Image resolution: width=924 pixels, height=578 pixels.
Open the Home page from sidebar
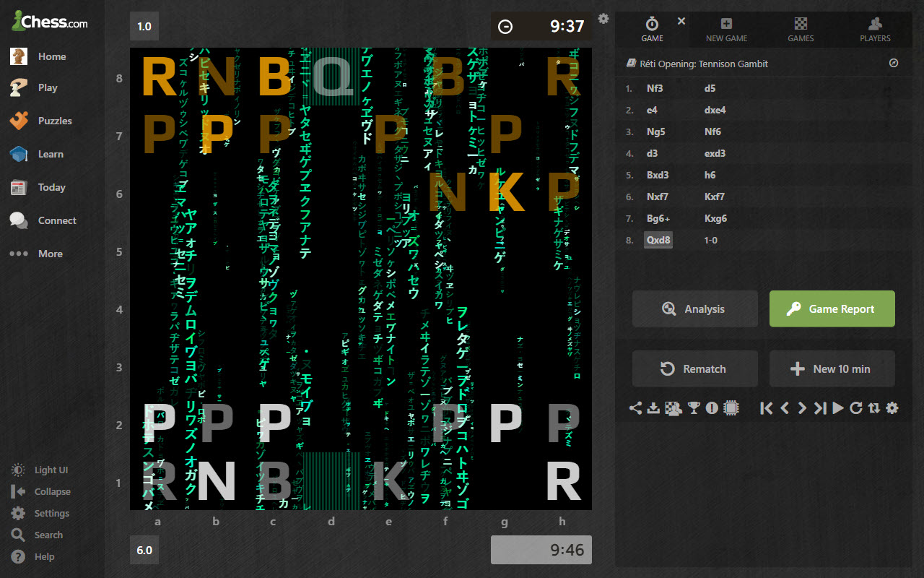[x=52, y=56]
